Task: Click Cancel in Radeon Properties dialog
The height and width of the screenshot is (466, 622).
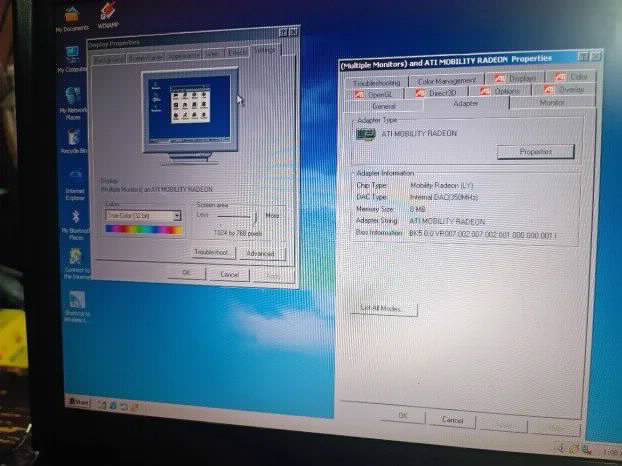Action: [452, 420]
